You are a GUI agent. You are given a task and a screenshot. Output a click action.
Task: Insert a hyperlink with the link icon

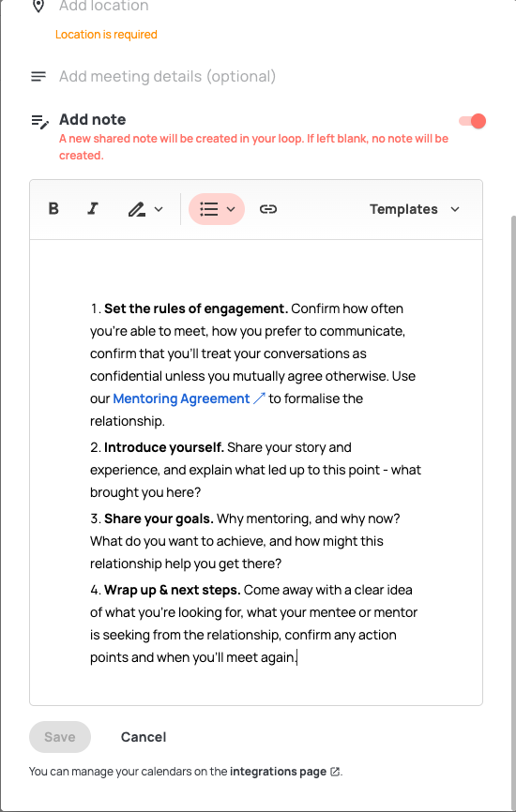coord(267,209)
